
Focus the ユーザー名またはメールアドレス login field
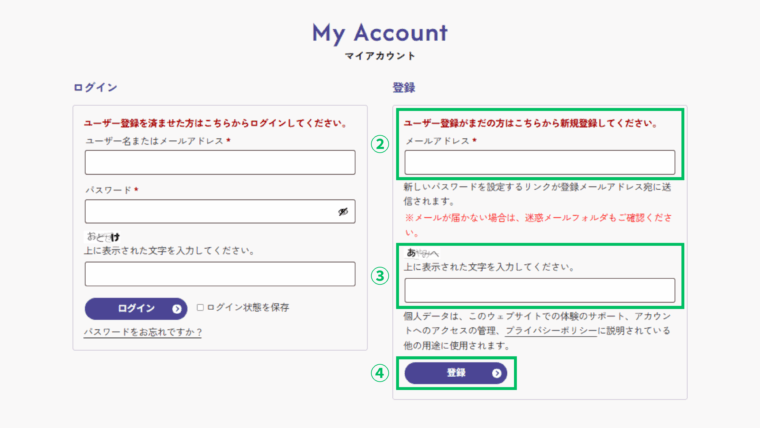(220, 163)
